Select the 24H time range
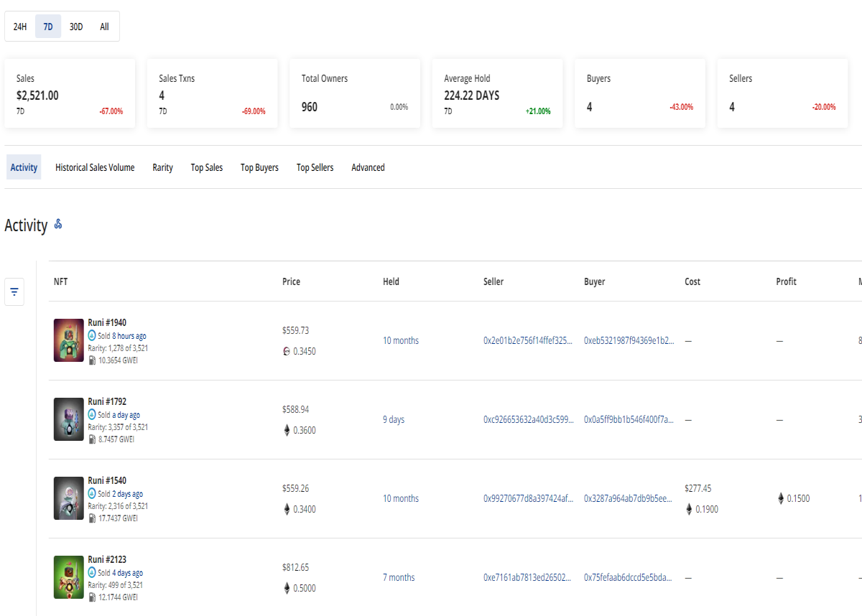Viewport: 862px width, 616px height. pyautogui.click(x=20, y=27)
